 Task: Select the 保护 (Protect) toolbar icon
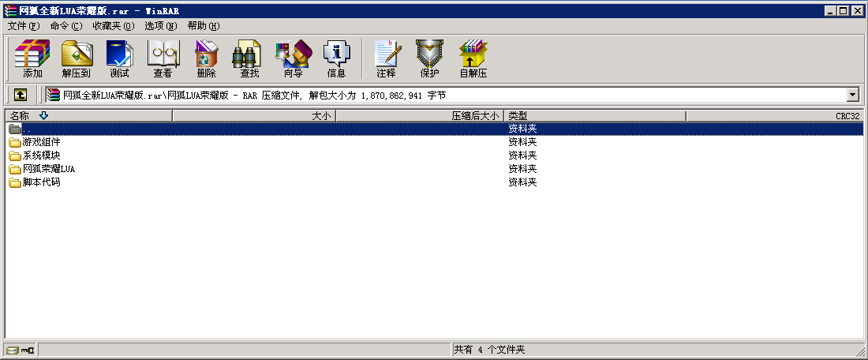pos(429,58)
